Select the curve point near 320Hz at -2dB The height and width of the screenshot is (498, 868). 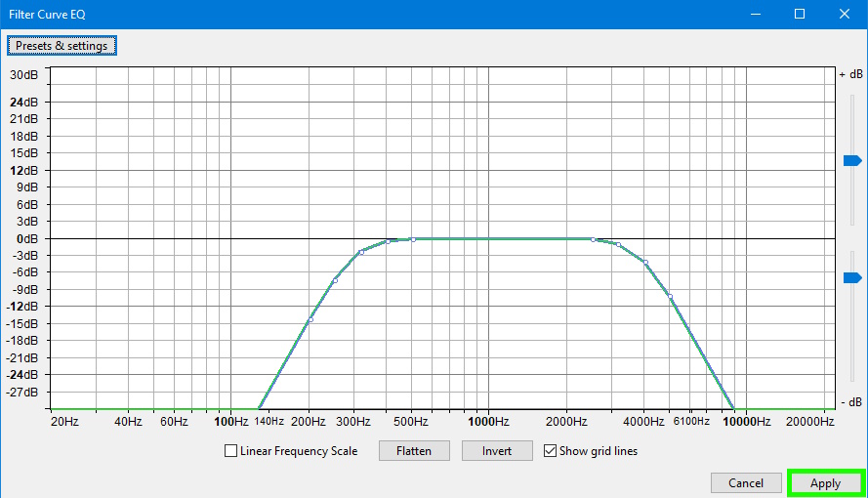tap(361, 252)
